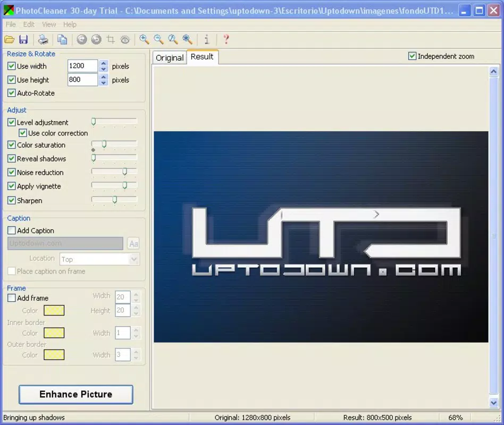Uncheck Use height checkbox
504x425 pixels.
point(12,80)
